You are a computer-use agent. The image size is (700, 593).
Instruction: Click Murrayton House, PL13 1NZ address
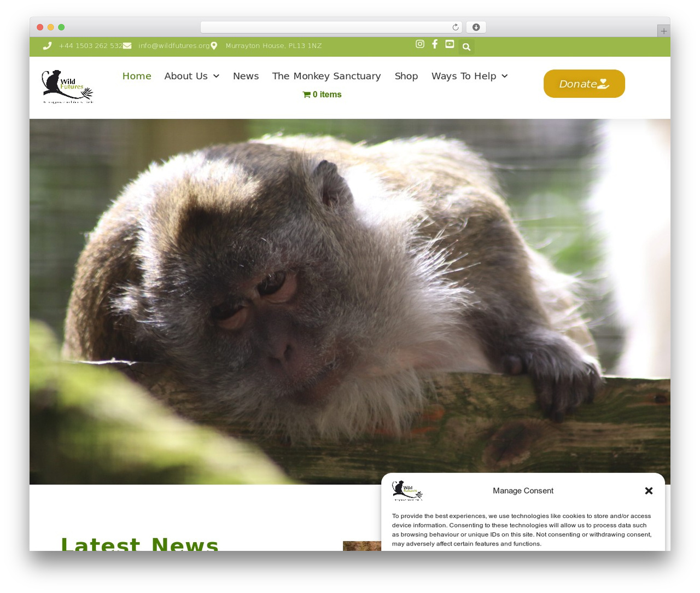(273, 46)
